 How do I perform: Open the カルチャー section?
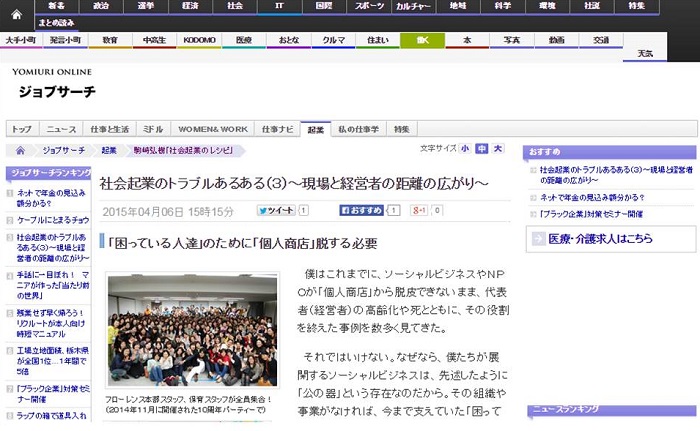coord(413,6)
